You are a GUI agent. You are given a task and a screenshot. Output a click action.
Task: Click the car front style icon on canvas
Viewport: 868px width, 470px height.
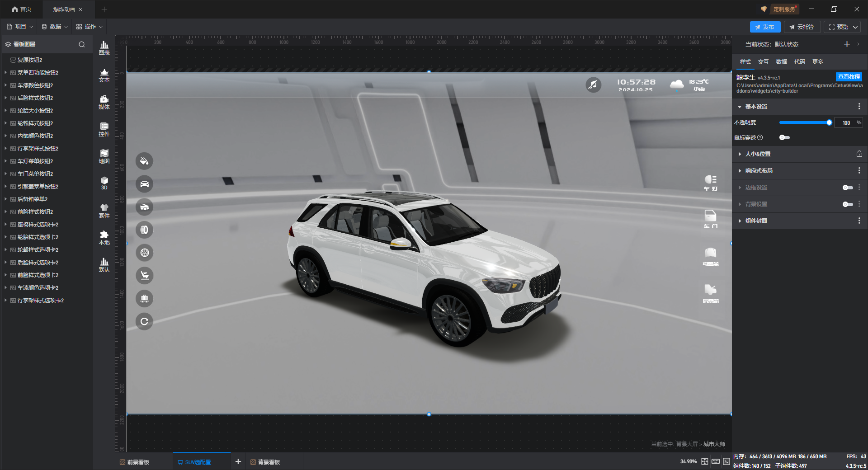pyautogui.click(x=144, y=184)
